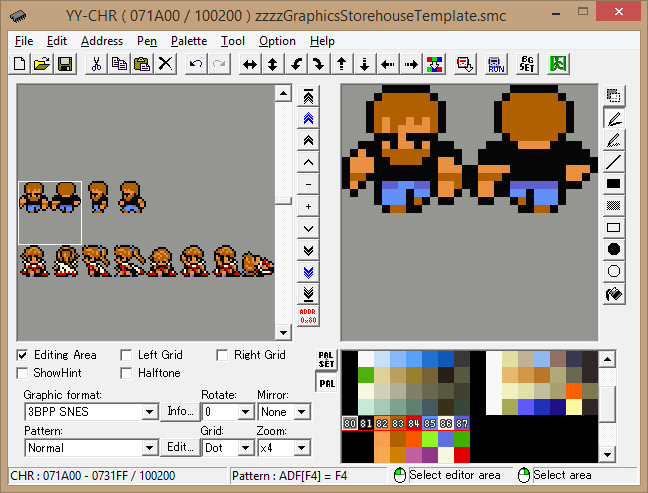Image resolution: width=648 pixels, height=493 pixels.
Task: Open the Graphic format dropdown
Action: (150, 412)
